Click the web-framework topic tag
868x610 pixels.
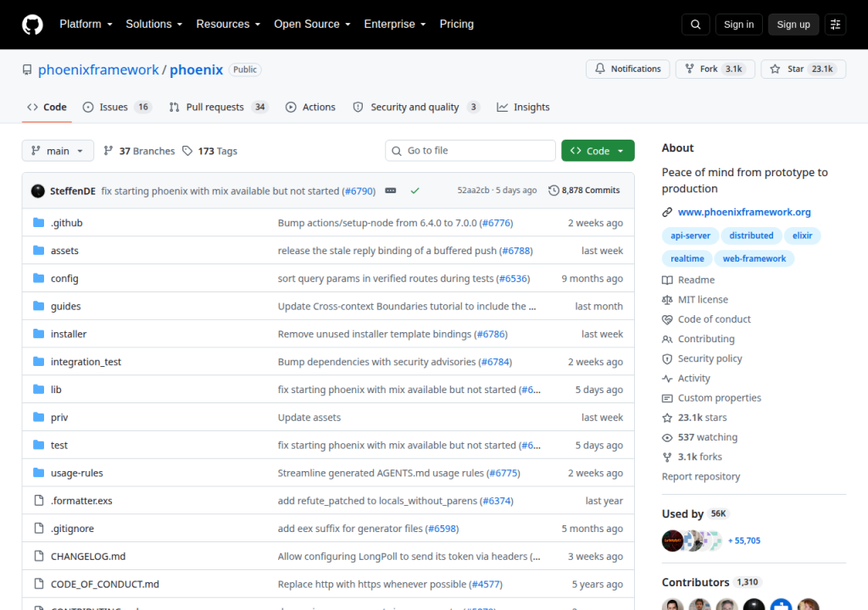point(754,258)
